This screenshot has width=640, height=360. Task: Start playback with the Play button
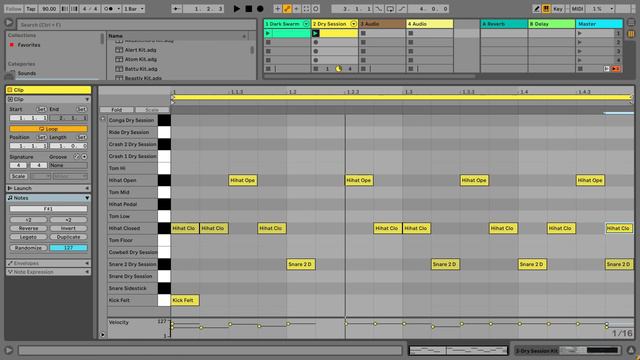(236, 9)
